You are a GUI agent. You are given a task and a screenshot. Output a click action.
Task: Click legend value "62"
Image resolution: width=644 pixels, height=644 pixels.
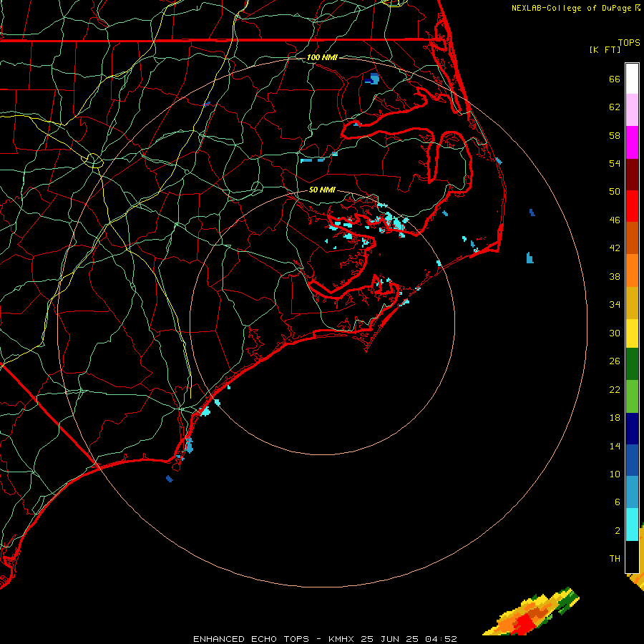(615, 107)
